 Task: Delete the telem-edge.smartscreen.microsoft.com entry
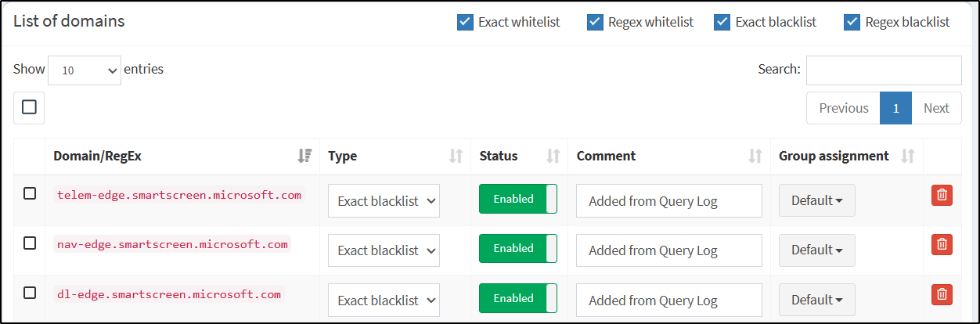(942, 195)
